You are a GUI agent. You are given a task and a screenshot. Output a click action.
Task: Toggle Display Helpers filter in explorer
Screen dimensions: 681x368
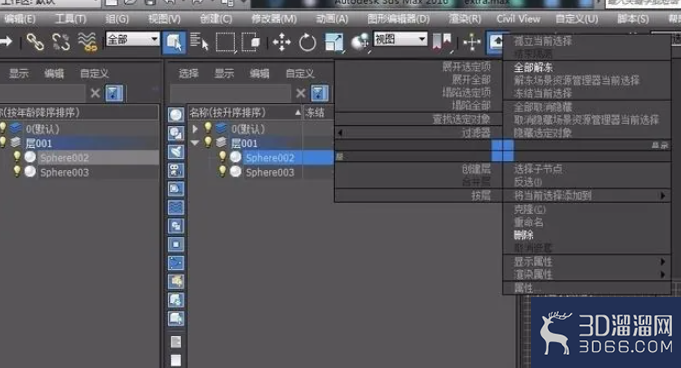tap(176, 189)
